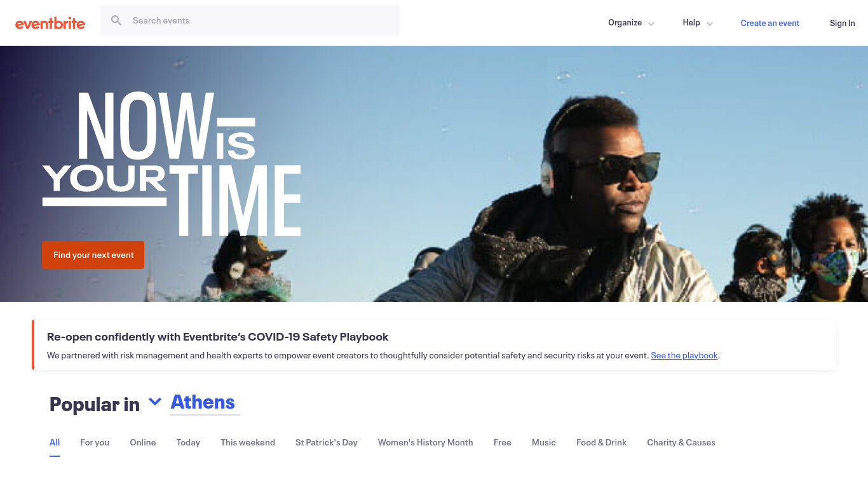Image resolution: width=868 pixels, height=488 pixels.
Task: Switch to the Online tab
Action: 143,442
